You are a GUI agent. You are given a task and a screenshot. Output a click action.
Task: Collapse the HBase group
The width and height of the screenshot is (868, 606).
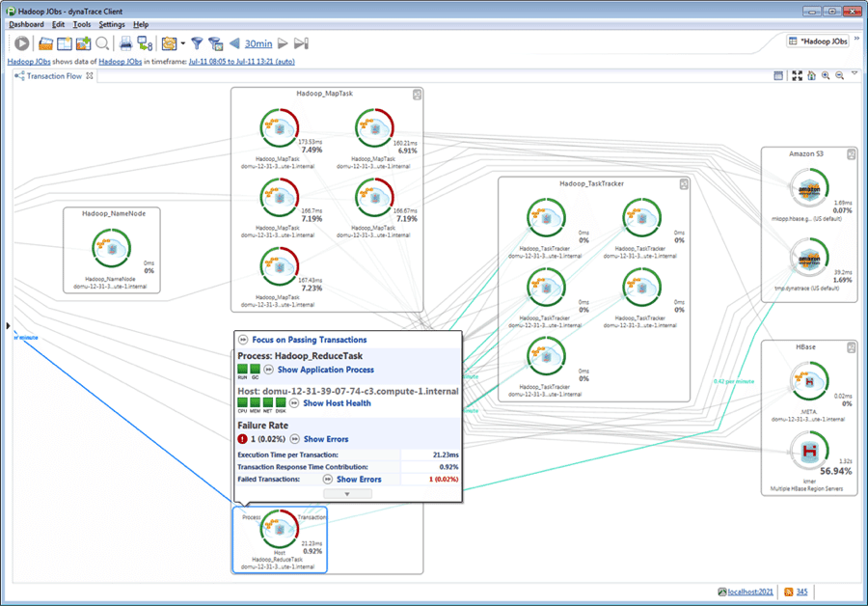click(x=852, y=347)
